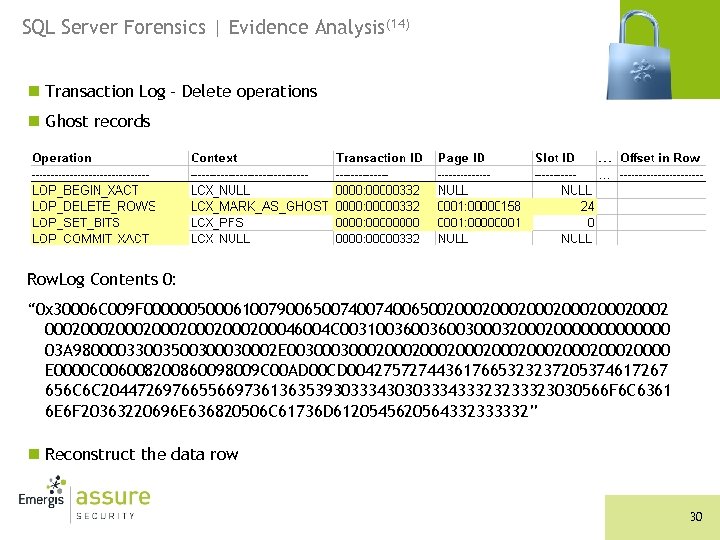
Task: Click the Emergis logo
Action: pos(42,492)
